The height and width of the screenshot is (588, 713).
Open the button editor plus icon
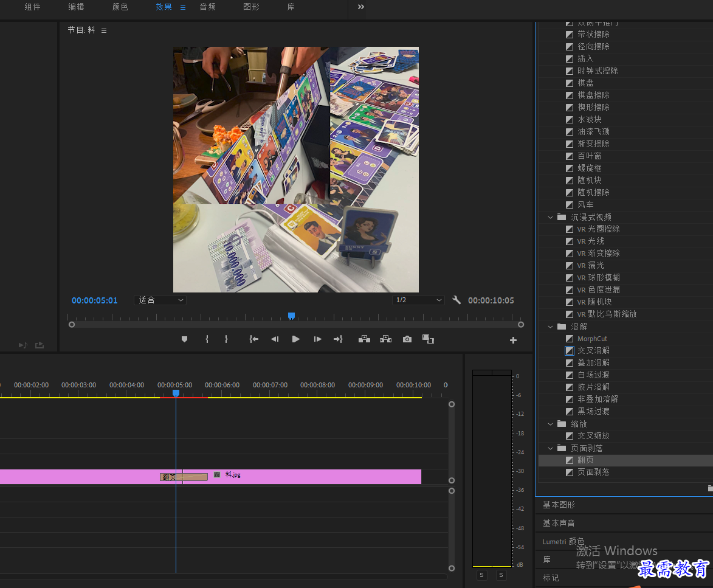[513, 340]
